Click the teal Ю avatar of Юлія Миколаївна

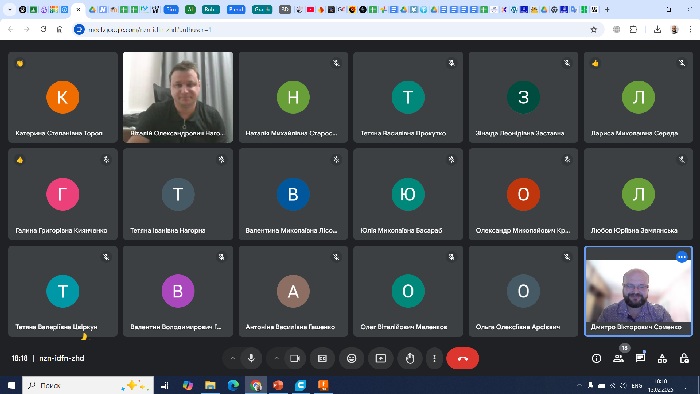pyautogui.click(x=408, y=194)
